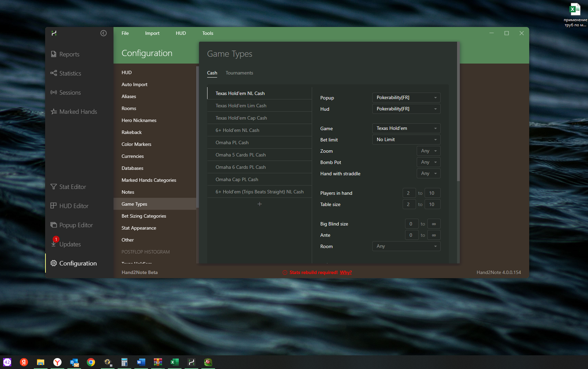588x369 pixels.
Task: Open Outlook from taskbar
Action: point(74,362)
